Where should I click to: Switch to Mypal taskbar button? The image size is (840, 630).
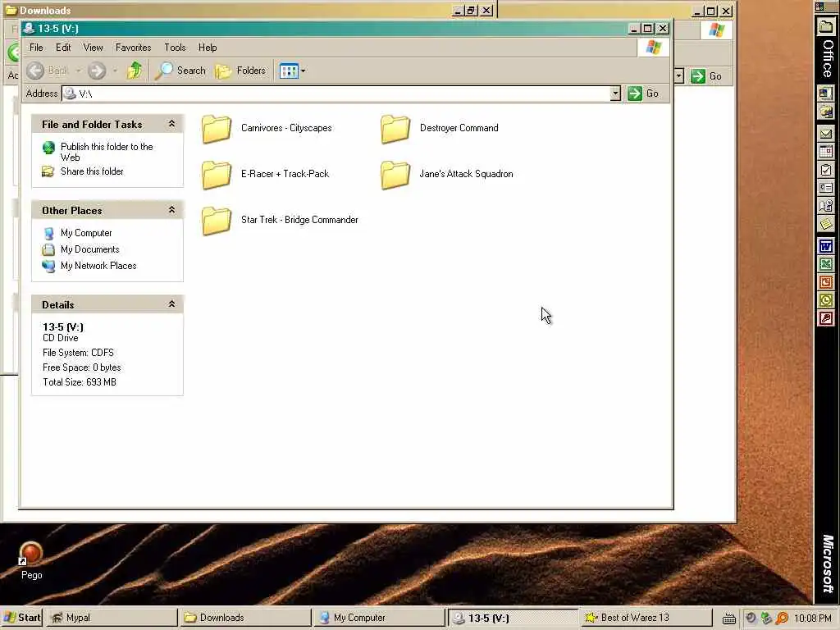click(111, 618)
